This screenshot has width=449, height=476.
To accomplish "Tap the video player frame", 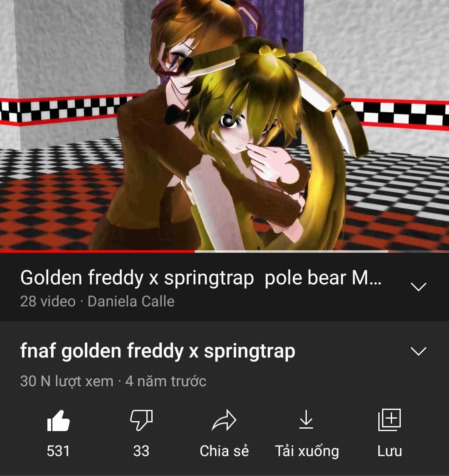I will (x=224, y=125).
